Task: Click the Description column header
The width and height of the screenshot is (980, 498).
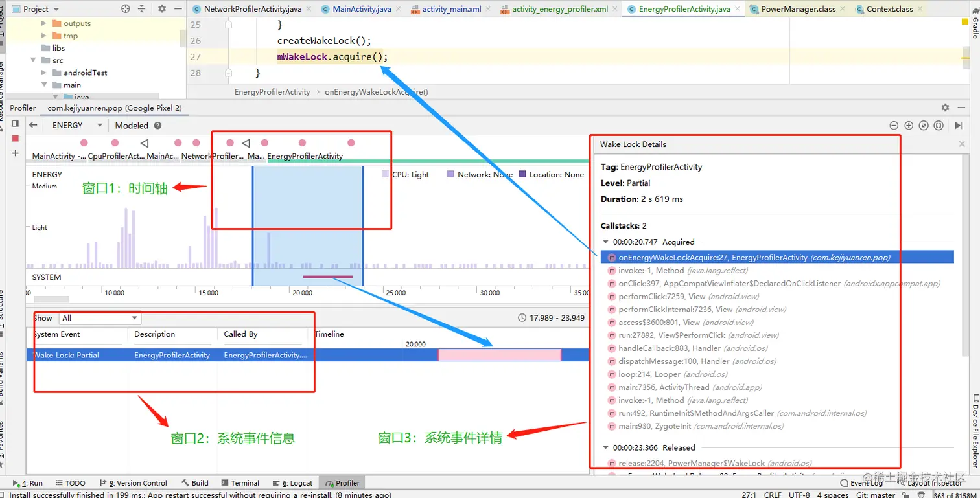Action: pos(172,334)
